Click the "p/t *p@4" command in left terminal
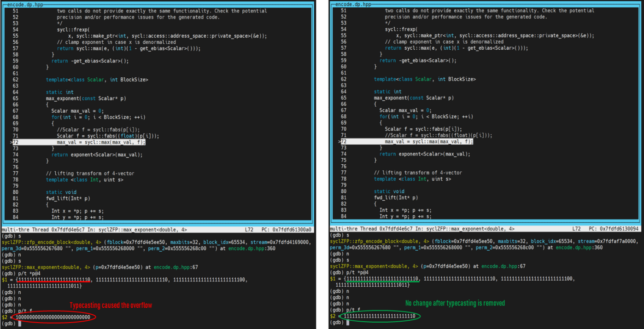Viewport: 644px width, 329px height. point(29,273)
